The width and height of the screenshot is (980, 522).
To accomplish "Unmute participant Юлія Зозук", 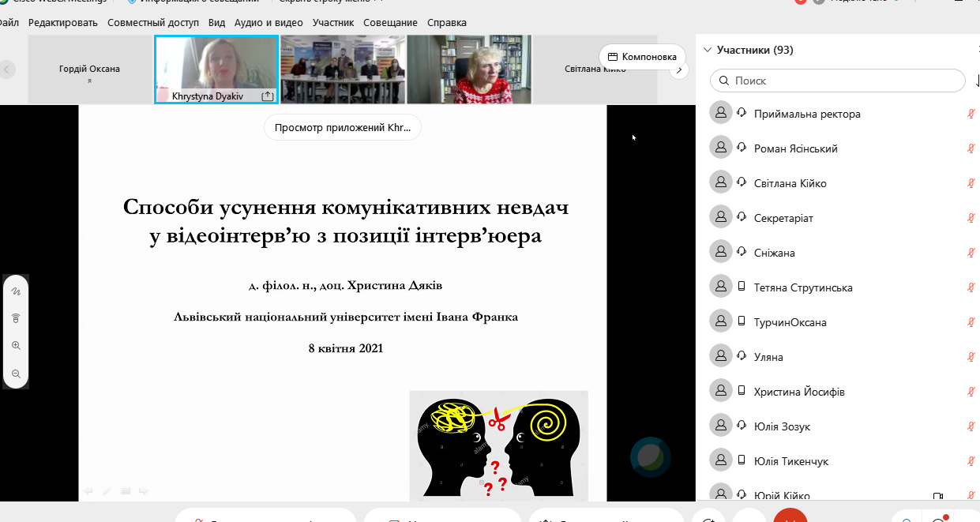I will coord(971,426).
